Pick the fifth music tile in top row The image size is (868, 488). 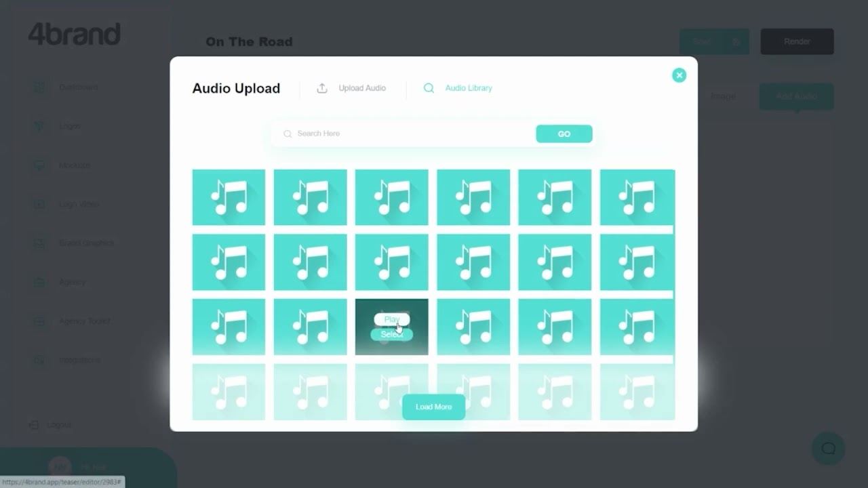tap(555, 197)
